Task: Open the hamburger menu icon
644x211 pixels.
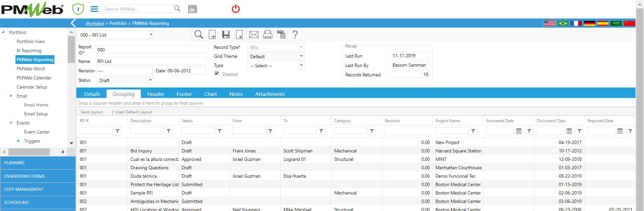Action: [x=94, y=9]
